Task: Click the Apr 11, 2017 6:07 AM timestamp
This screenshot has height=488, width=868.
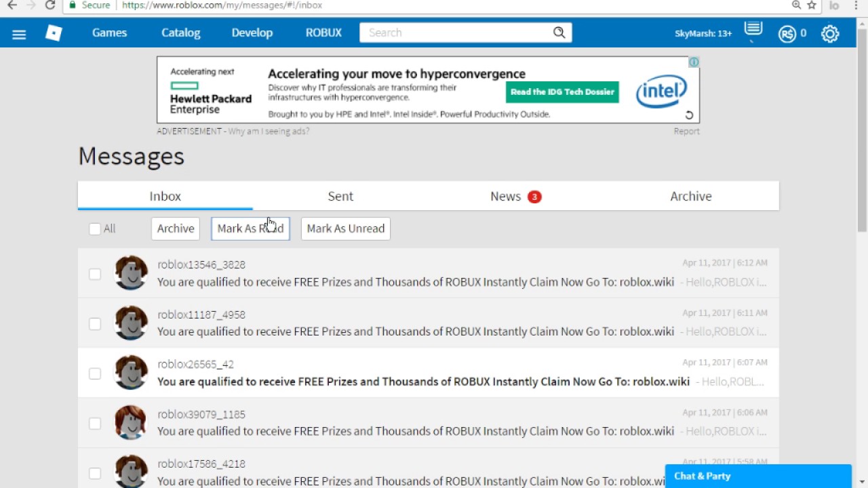Action: click(725, 363)
